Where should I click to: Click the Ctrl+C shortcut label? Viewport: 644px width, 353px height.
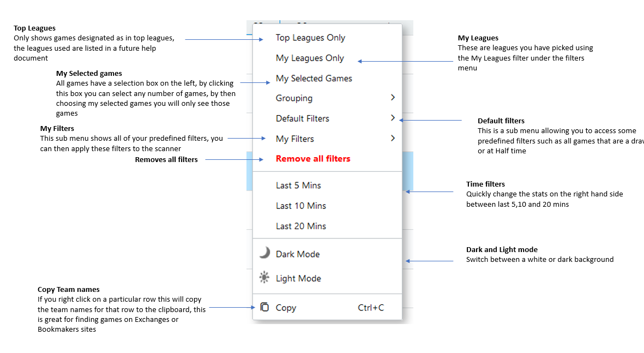[x=371, y=308]
